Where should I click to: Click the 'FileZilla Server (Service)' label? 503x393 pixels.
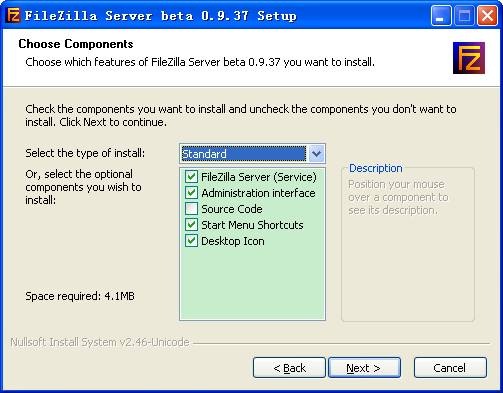259,177
